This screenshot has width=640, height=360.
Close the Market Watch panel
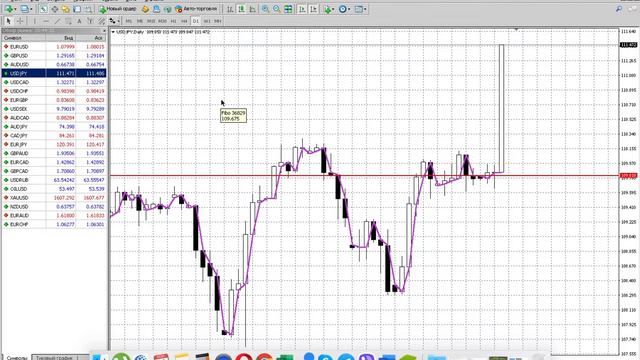click(104, 31)
